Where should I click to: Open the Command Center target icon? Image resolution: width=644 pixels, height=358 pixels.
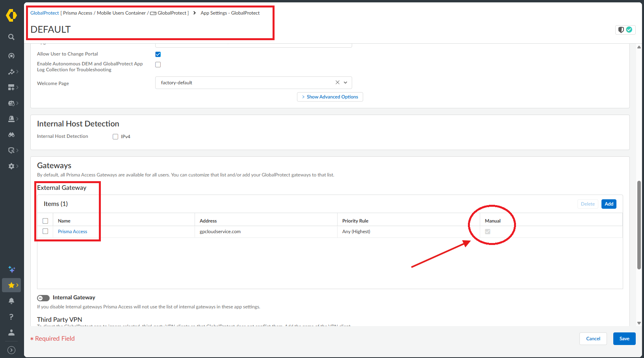(11, 56)
